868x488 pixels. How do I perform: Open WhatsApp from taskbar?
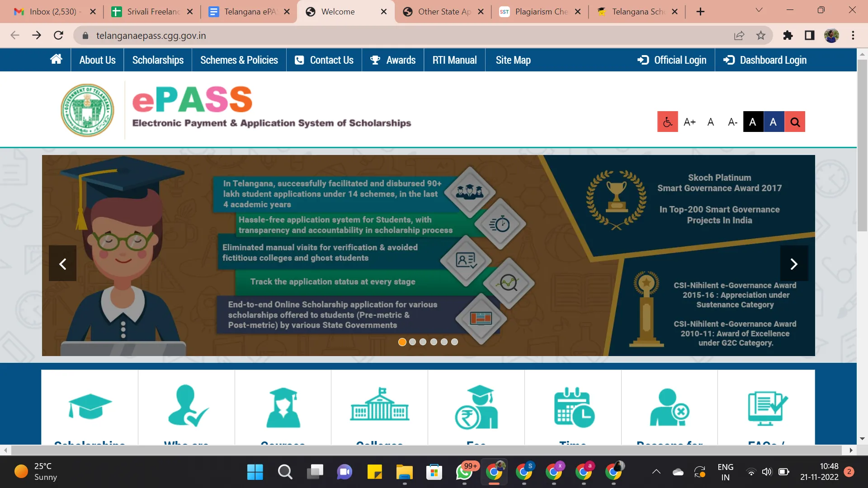pyautogui.click(x=464, y=472)
